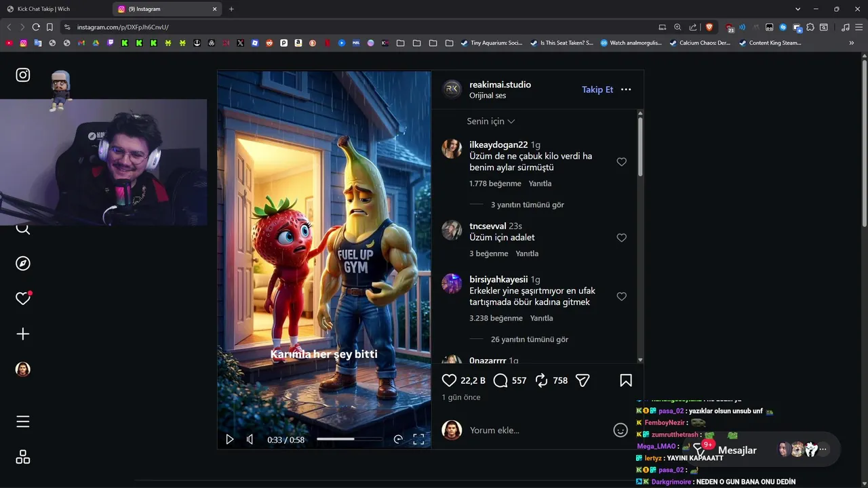Screen dimensions: 868x488
Task: Open the emoji picker in the comment box
Action: point(620,430)
